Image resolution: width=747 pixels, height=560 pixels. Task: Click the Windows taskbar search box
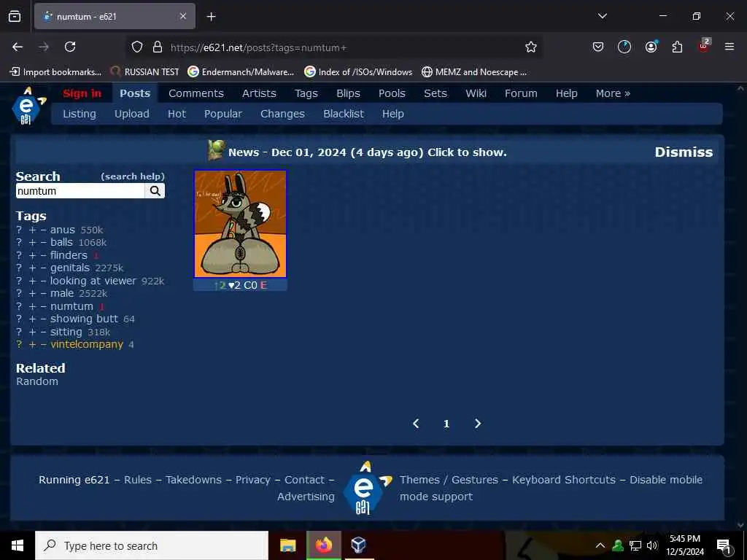coord(152,545)
